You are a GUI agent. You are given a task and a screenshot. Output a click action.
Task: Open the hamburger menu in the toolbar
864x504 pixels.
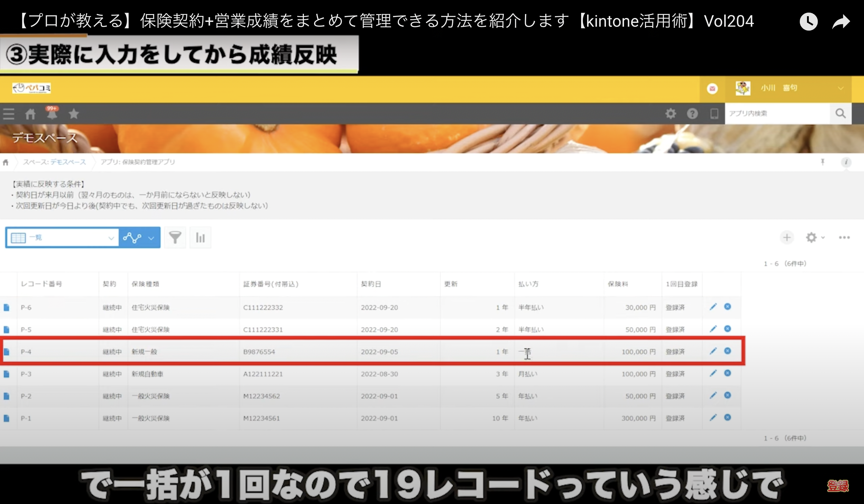[x=9, y=113]
